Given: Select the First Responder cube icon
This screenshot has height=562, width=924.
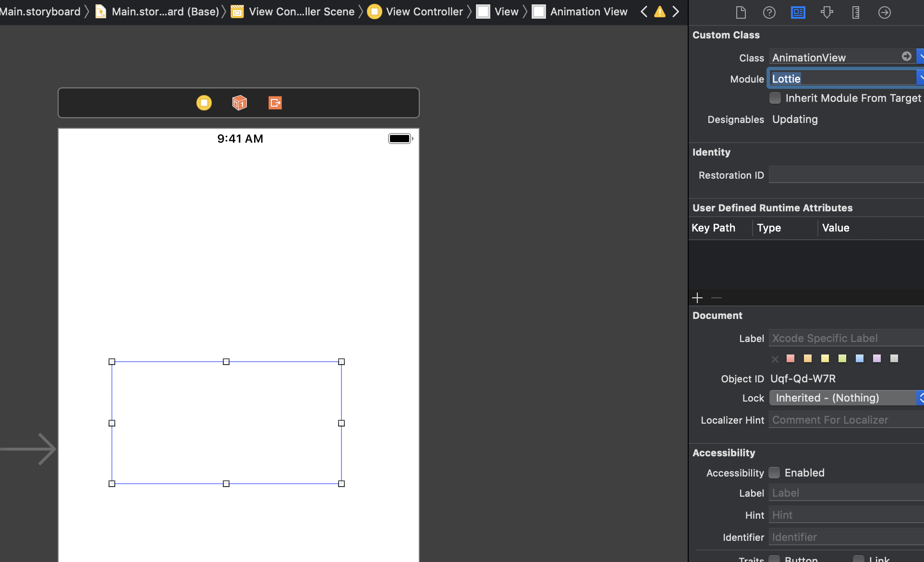Looking at the screenshot, I should point(240,103).
